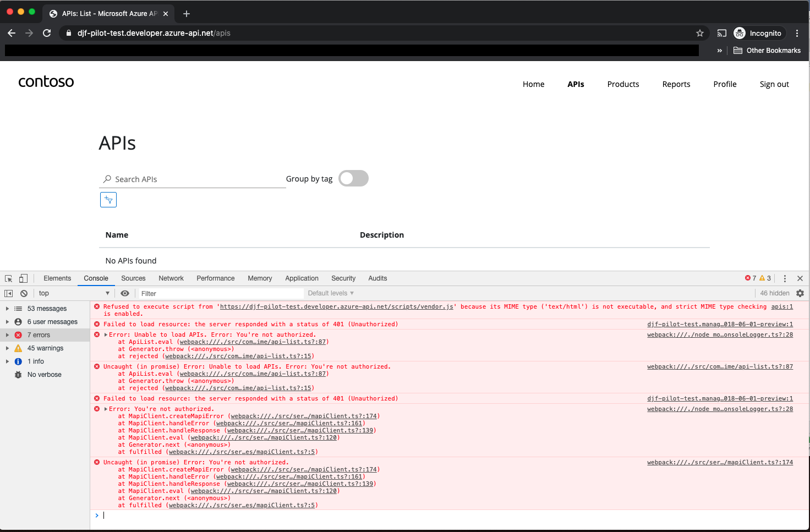Click the eye icon to create live expression
The image size is (810, 532).
click(x=125, y=293)
